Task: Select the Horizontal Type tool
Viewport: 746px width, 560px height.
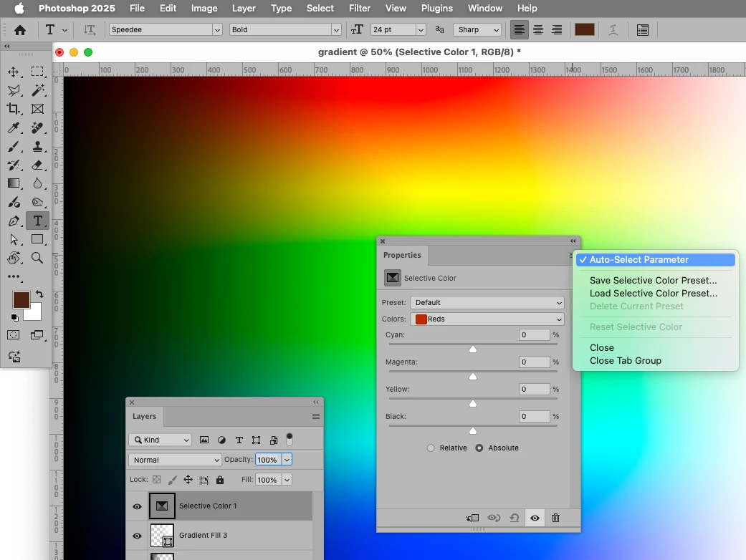Action: 37,221
